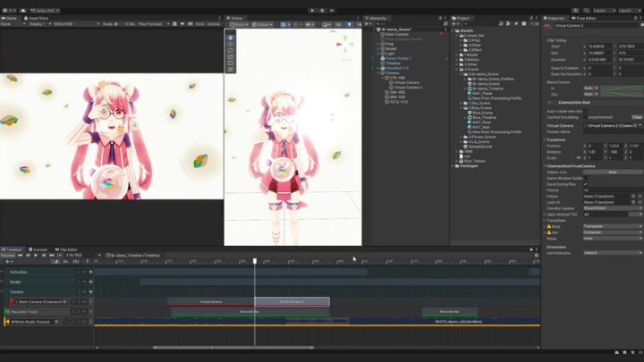644x362 pixels.
Task: Click Timeline previous frame button
Action: coord(28,256)
